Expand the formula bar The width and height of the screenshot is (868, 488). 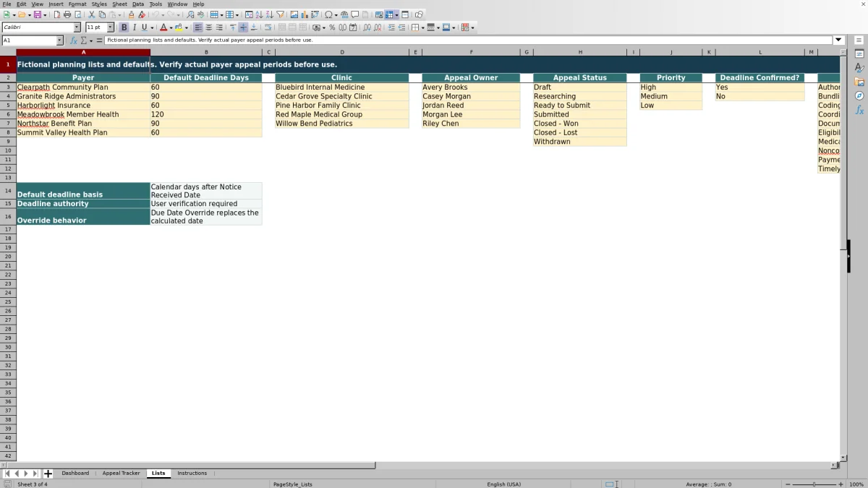pyautogui.click(x=838, y=40)
